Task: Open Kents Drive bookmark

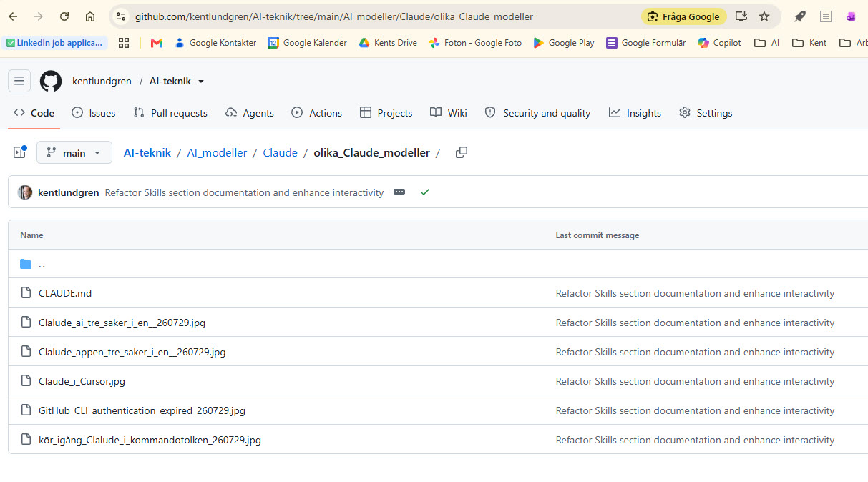Action: click(x=388, y=43)
